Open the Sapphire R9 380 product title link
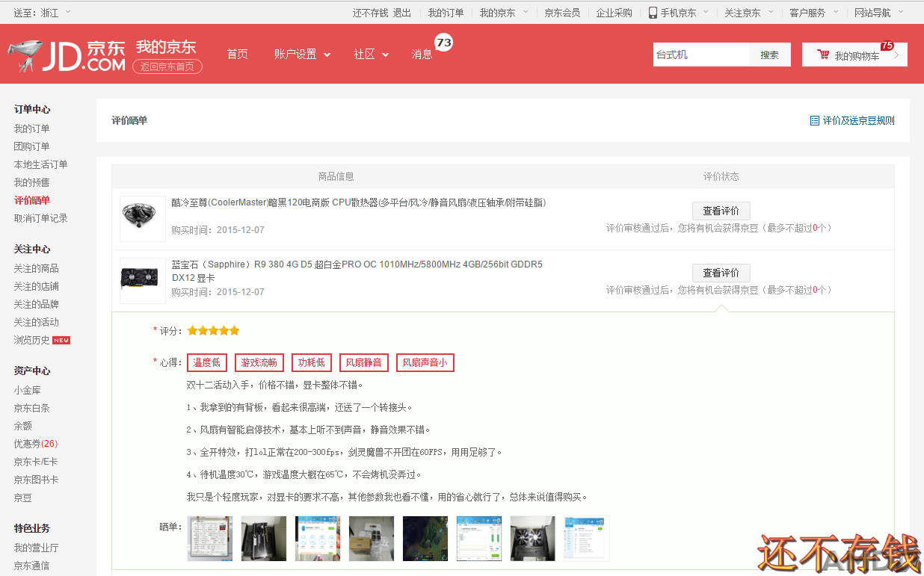The image size is (924, 576). 357,271
